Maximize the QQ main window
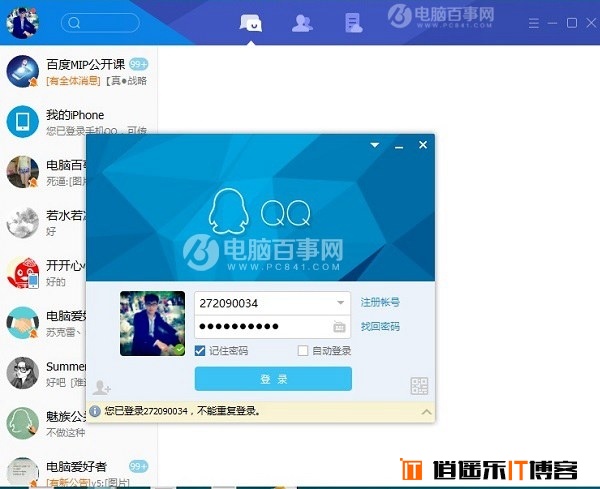 pos(572,23)
